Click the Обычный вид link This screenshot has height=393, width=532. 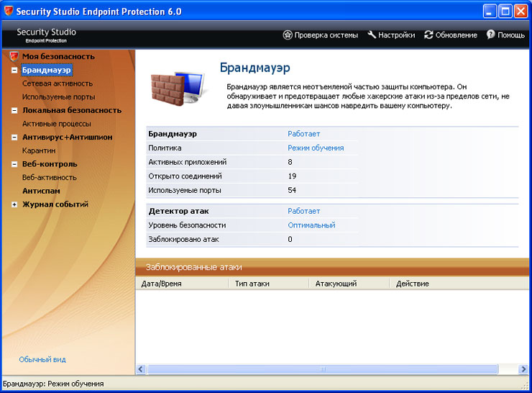(42, 359)
